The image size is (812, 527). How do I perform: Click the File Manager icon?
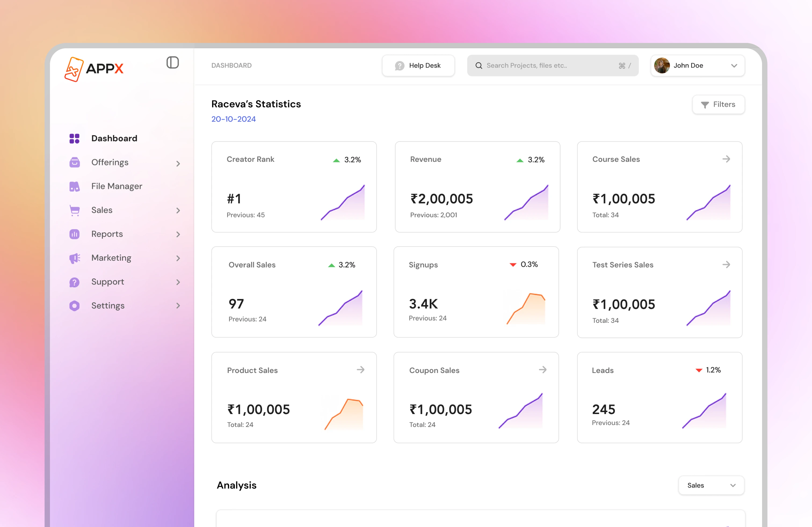click(74, 186)
